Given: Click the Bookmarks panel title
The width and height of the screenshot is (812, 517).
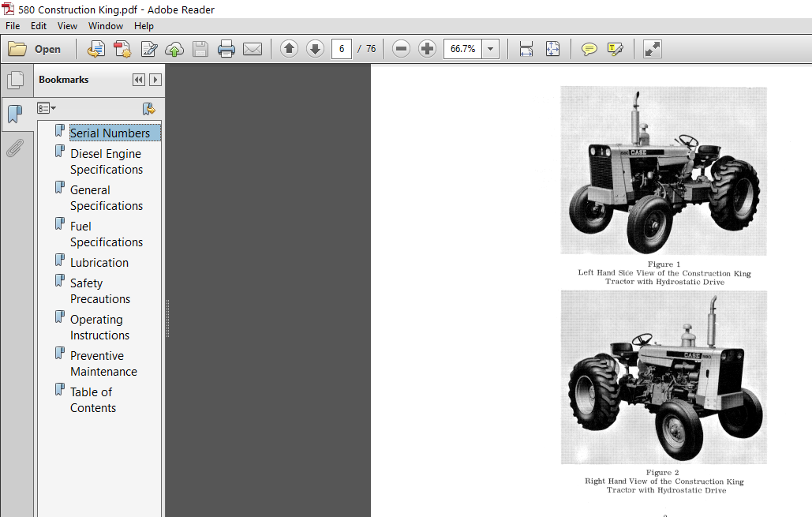Looking at the screenshot, I should 64,80.
